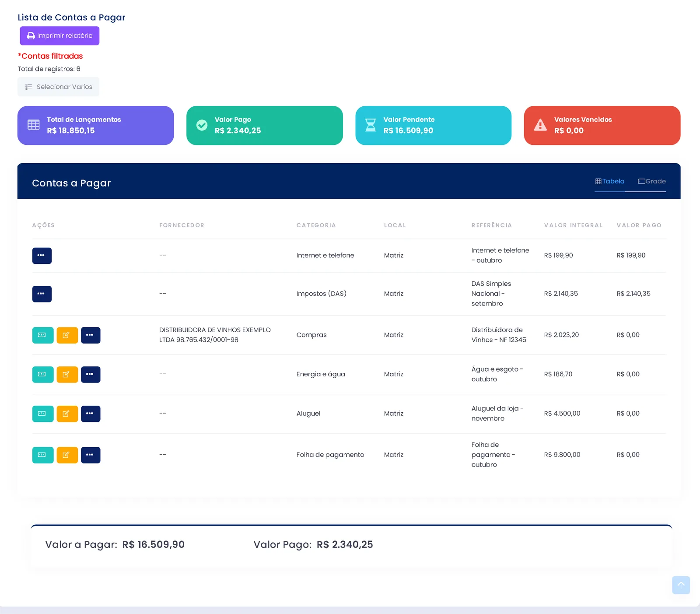The width and height of the screenshot is (700, 614).
Task: Click the FORNECEDOR column header
Action: [182, 225]
